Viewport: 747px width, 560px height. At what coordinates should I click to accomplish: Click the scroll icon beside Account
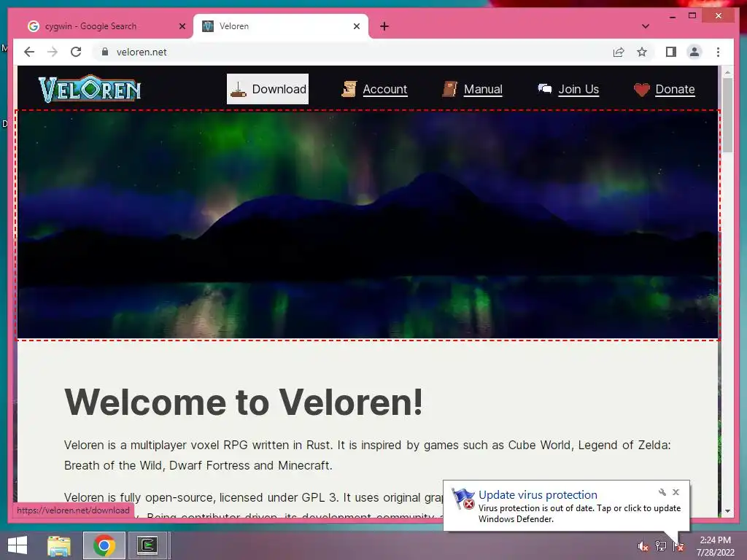(x=349, y=89)
